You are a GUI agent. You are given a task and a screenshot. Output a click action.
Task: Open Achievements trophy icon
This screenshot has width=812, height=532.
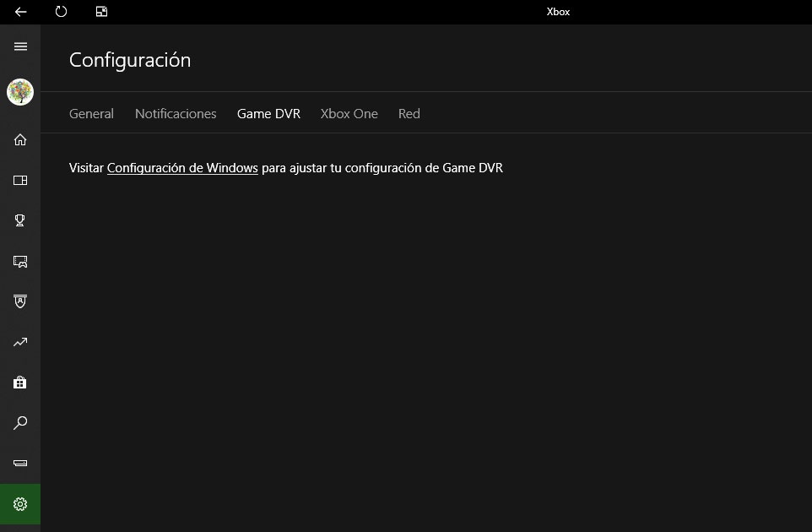click(x=20, y=220)
